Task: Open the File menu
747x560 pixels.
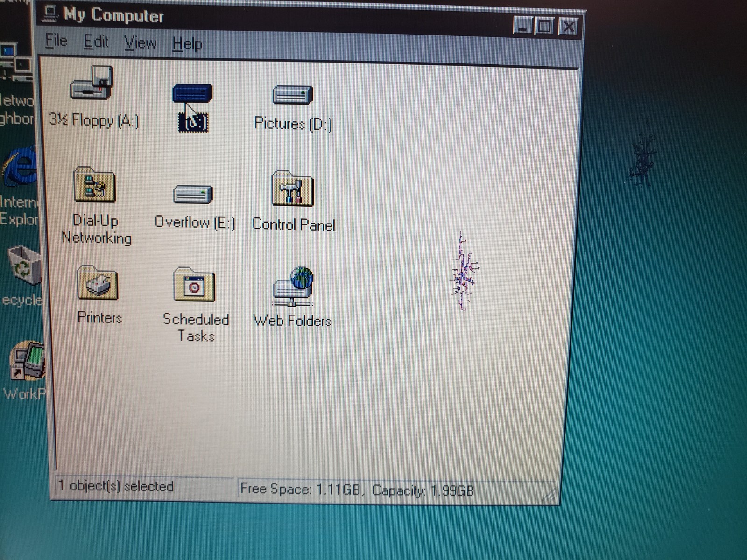Action: pos(56,41)
